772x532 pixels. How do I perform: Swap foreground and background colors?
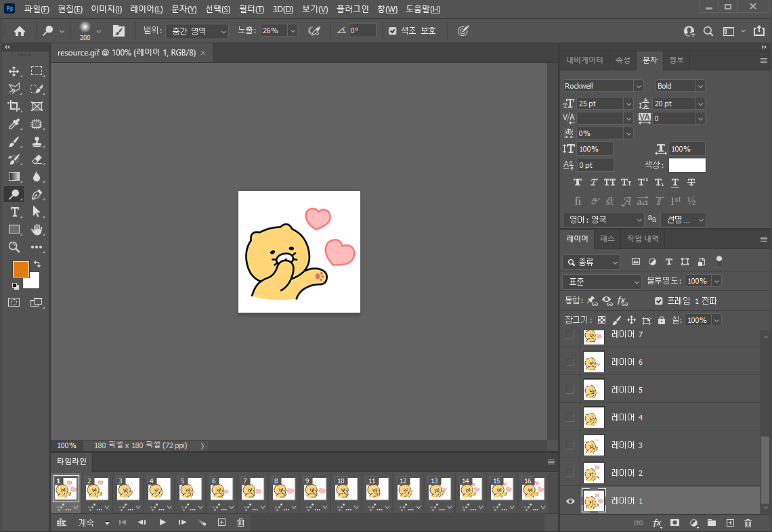click(x=37, y=264)
